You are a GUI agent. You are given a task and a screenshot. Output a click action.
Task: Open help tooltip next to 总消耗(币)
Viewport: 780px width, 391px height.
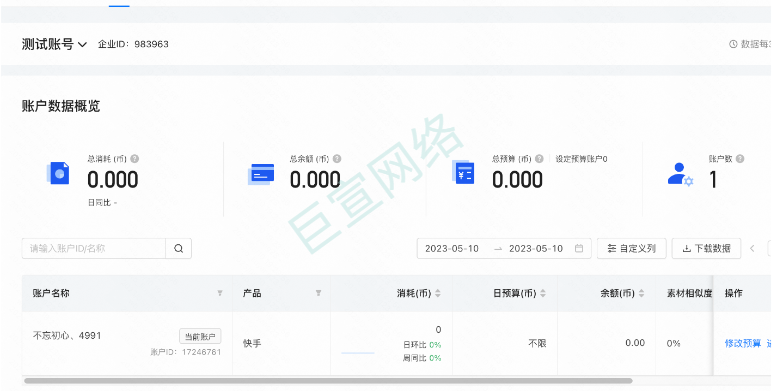click(134, 159)
